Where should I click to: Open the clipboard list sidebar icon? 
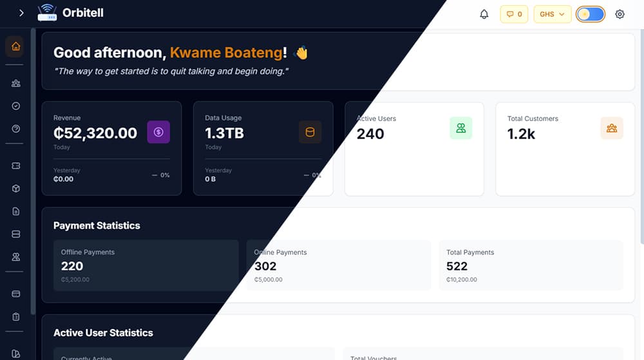pos(15,317)
